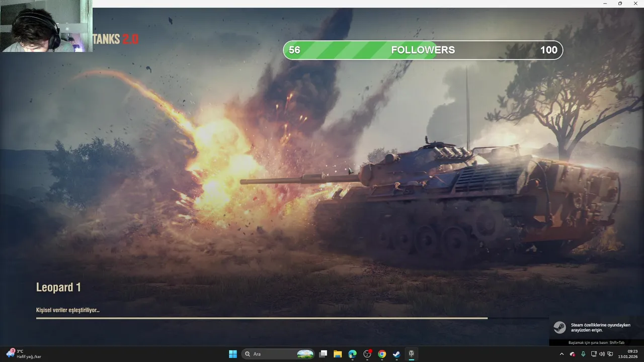
Task: Click the green microphone tray icon
Action: [x=583, y=354]
